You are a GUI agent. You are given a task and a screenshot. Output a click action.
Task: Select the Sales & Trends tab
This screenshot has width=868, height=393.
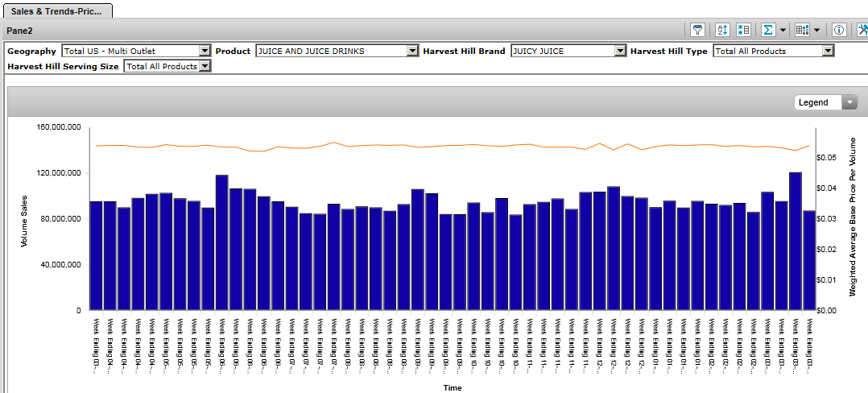[56, 10]
